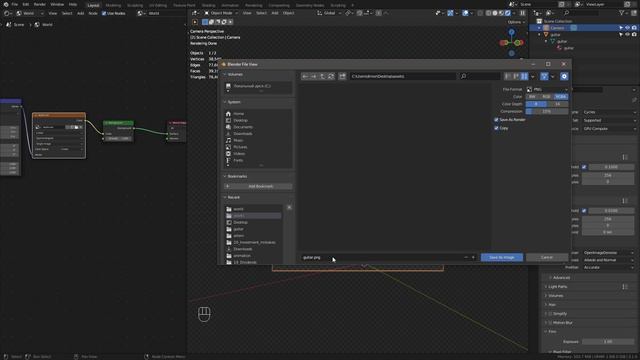Set color depth to 16
The image size is (640, 360).
point(558,104)
